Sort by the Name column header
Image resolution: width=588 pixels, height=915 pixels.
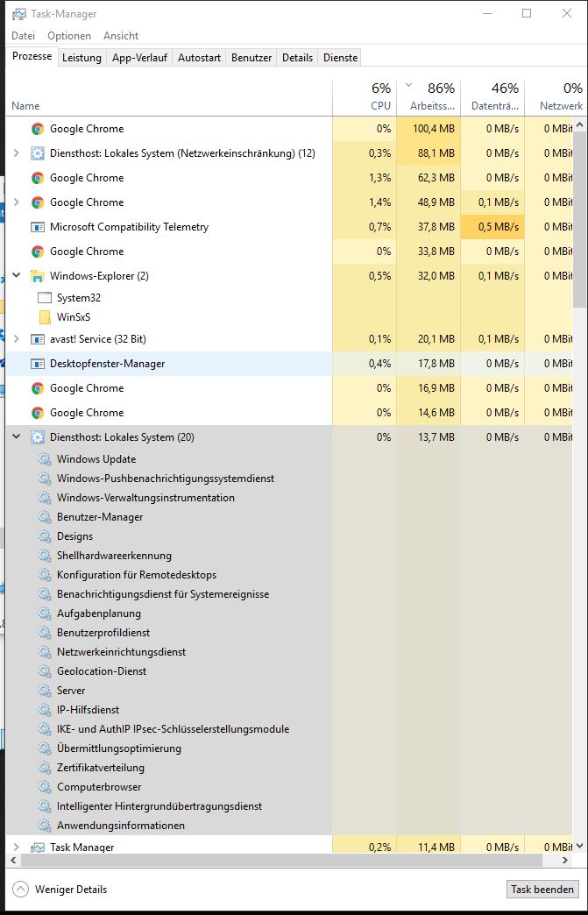[169, 97]
